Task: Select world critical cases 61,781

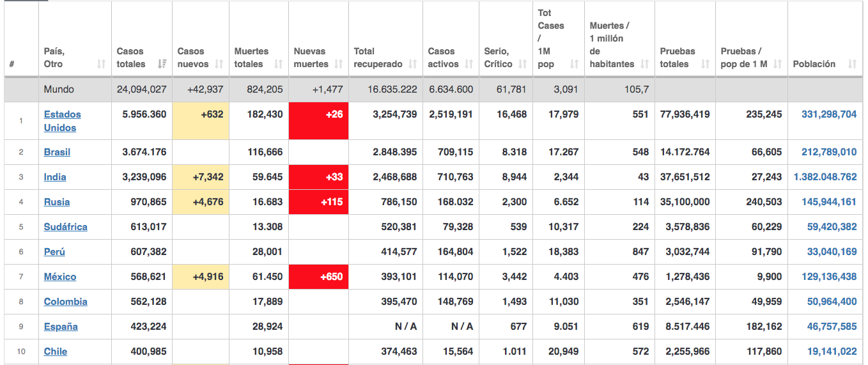Action: (511, 89)
